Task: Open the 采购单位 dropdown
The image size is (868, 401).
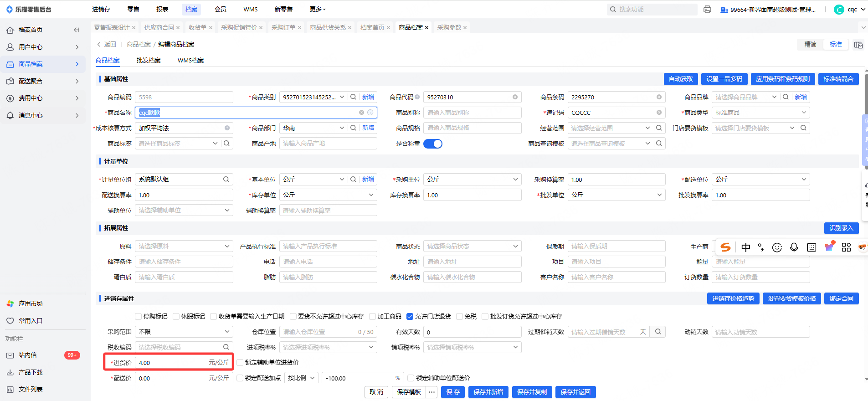Action: [x=472, y=180]
